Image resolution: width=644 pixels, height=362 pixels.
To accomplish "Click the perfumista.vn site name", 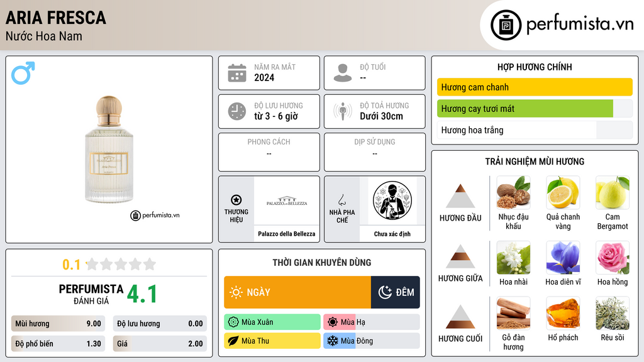I will pos(580,25).
